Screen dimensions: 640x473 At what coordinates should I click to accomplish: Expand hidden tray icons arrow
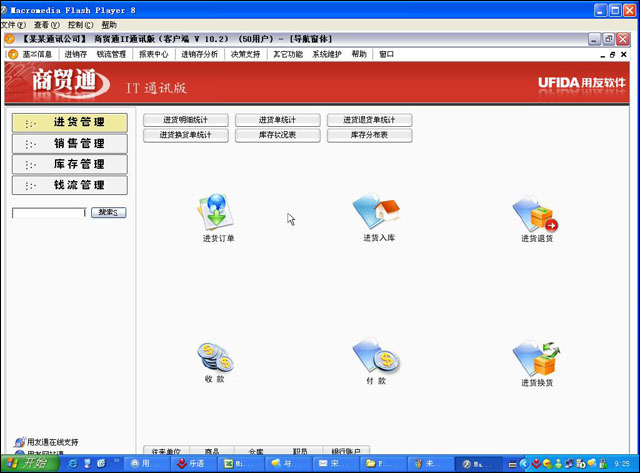[x=524, y=464]
